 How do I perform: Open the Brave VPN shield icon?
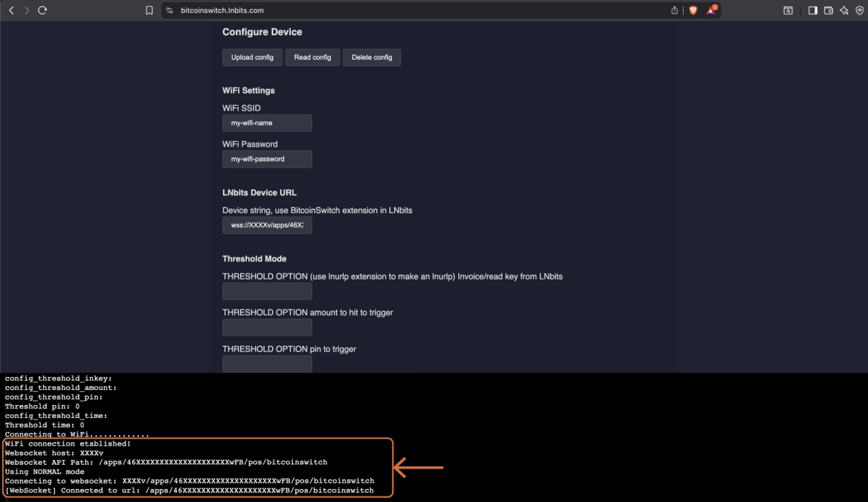coord(859,10)
